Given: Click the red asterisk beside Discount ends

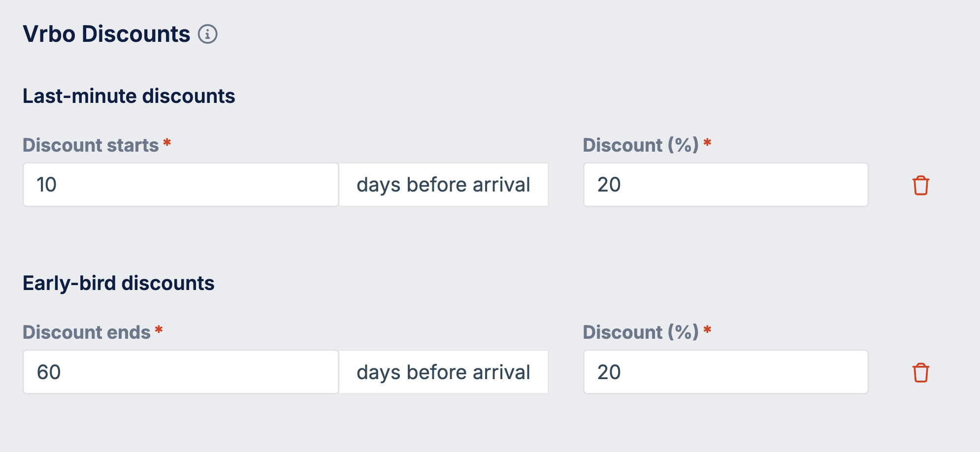Looking at the screenshot, I should click(x=159, y=330).
